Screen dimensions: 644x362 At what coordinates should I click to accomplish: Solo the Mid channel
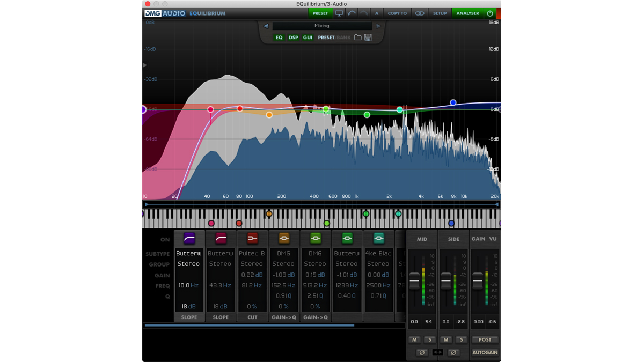[x=429, y=339]
